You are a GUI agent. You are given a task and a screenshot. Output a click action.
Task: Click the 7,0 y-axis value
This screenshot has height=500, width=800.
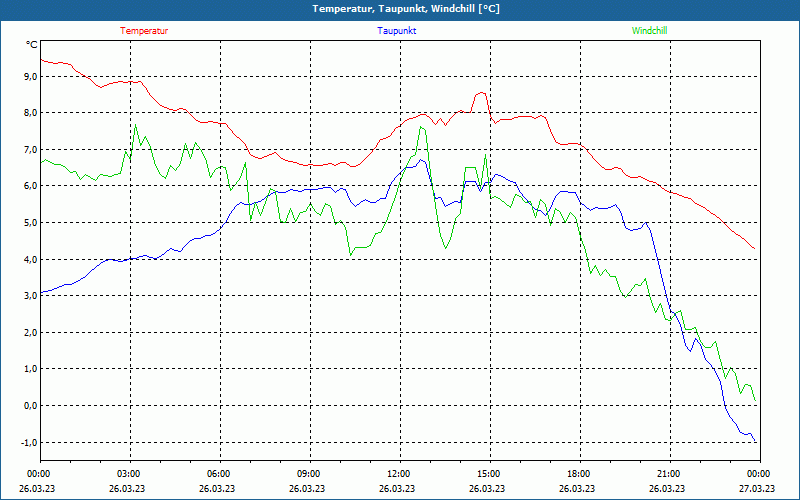(x=30, y=149)
